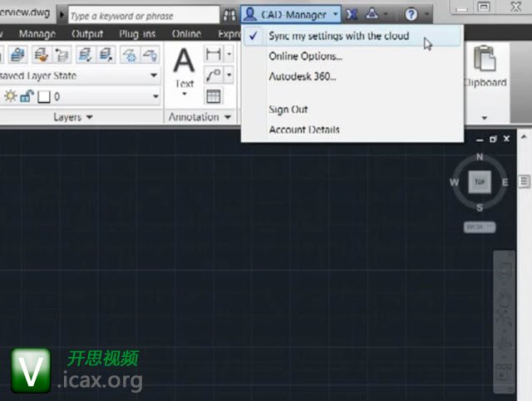The image size is (532, 401).
Task: Click the keyword search input field
Action: [144, 15]
